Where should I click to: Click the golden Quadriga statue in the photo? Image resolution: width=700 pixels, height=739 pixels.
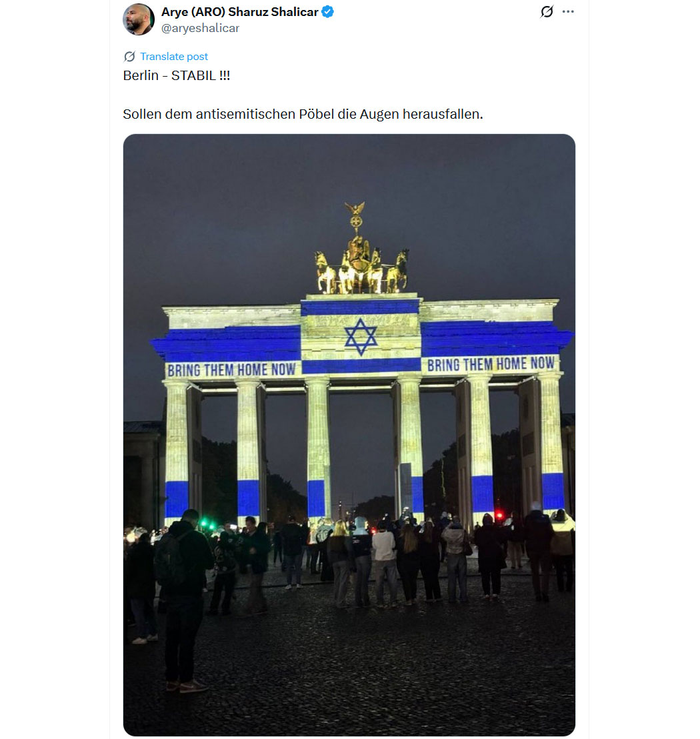pos(361,255)
